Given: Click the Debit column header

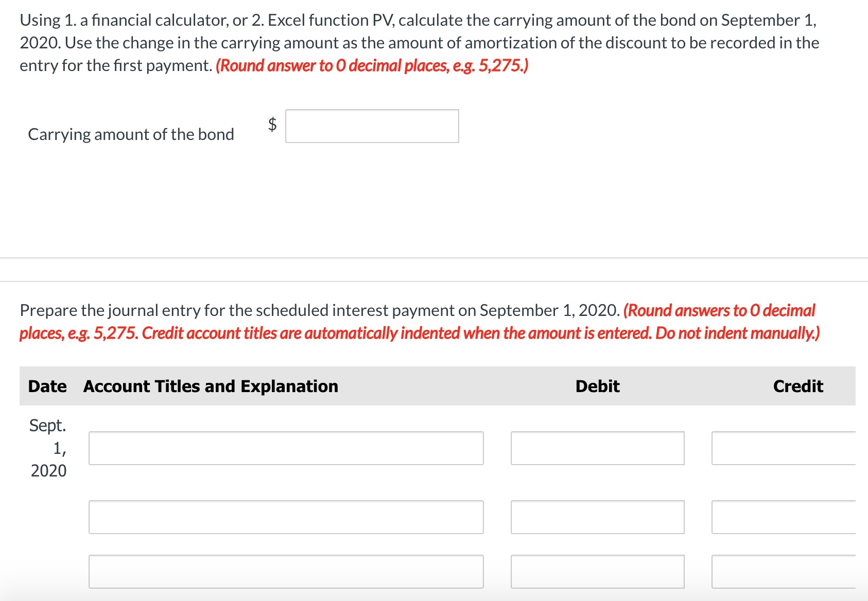Looking at the screenshot, I should coord(597,386).
